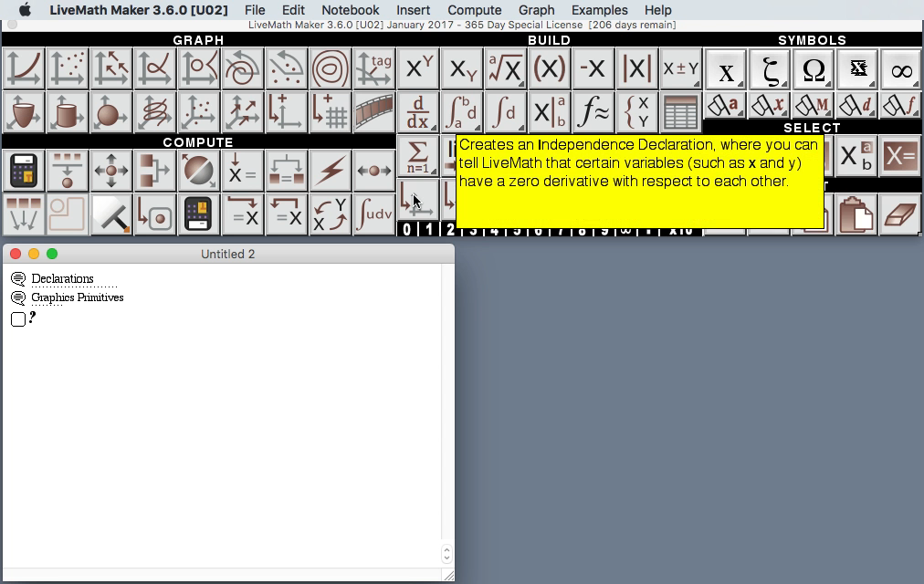Click the parentheses (X) build icon
The height and width of the screenshot is (584, 924).
[x=549, y=69]
